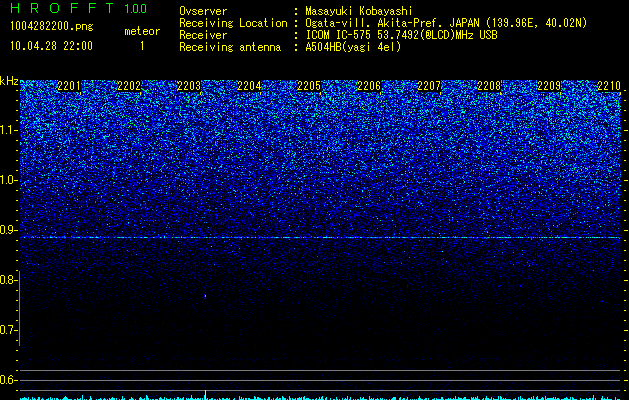Viewport: 629px width, 400px height.
Task: Click the 1.0 frequency axis label
Action: (x=8, y=180)
